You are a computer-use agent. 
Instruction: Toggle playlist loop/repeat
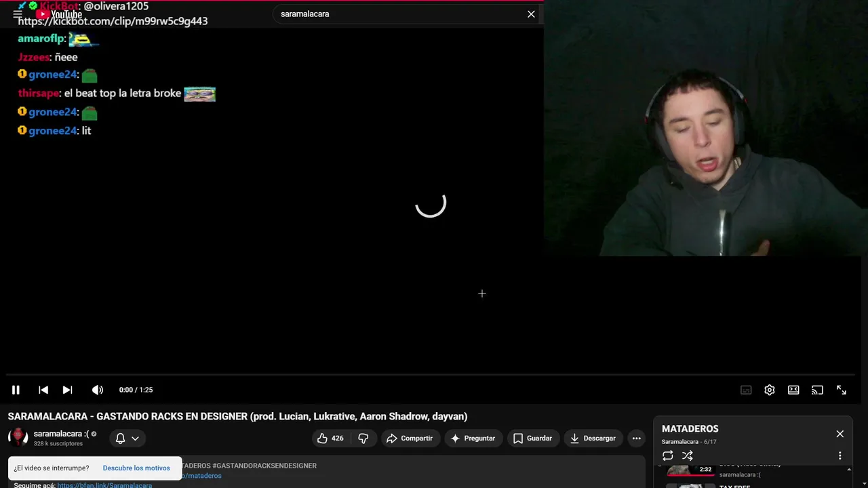point(668,455)
